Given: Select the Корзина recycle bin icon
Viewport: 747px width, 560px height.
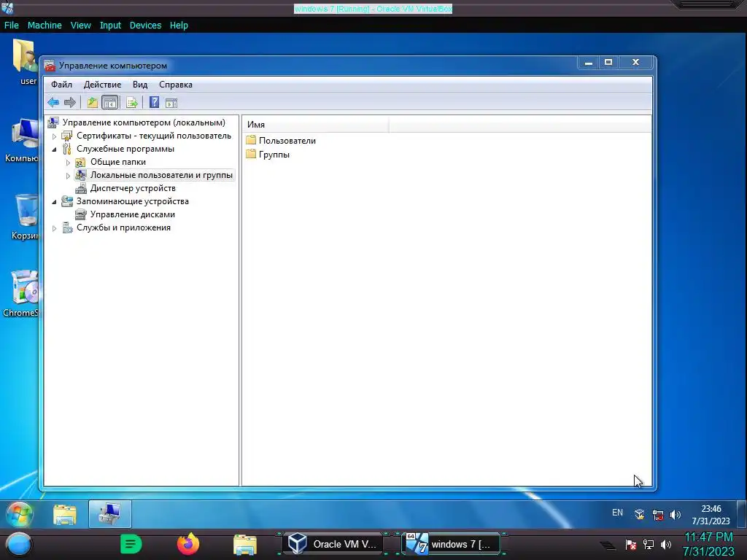Looking at the screenshot, I should coord(25,217).
